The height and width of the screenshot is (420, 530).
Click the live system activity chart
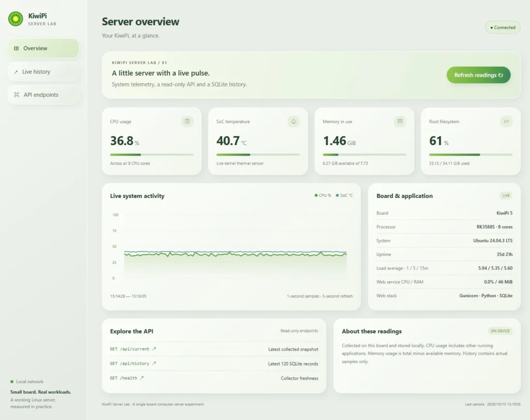(x=231, y=247)
